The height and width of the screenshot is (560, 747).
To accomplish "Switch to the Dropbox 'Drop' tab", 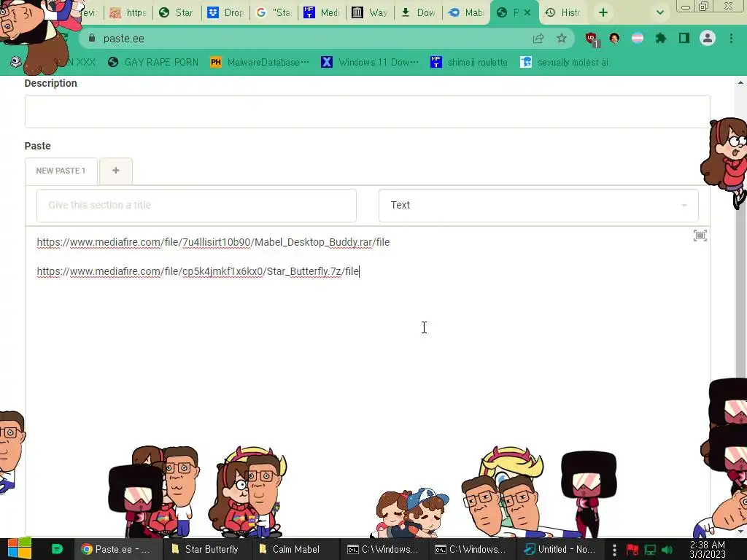I will (226, 13).
